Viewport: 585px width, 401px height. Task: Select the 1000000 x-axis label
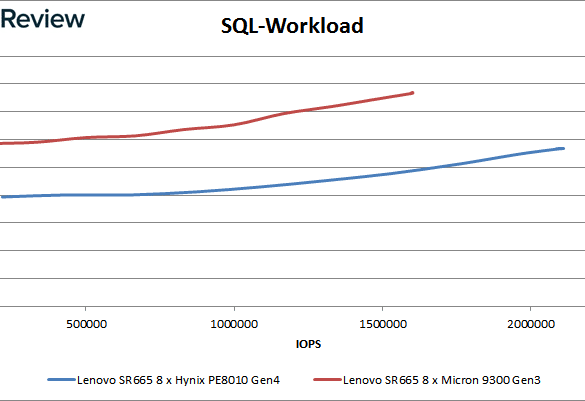(x=234, y=324)
